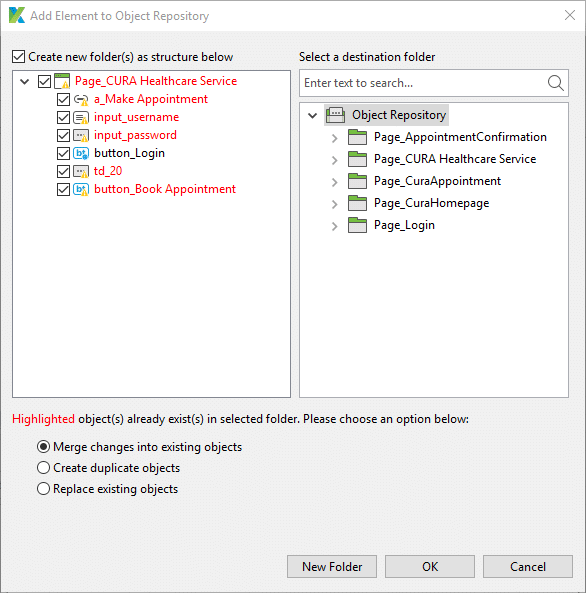Select the Page_Login folder label
The image size is (586, 593).
(404, 225)
